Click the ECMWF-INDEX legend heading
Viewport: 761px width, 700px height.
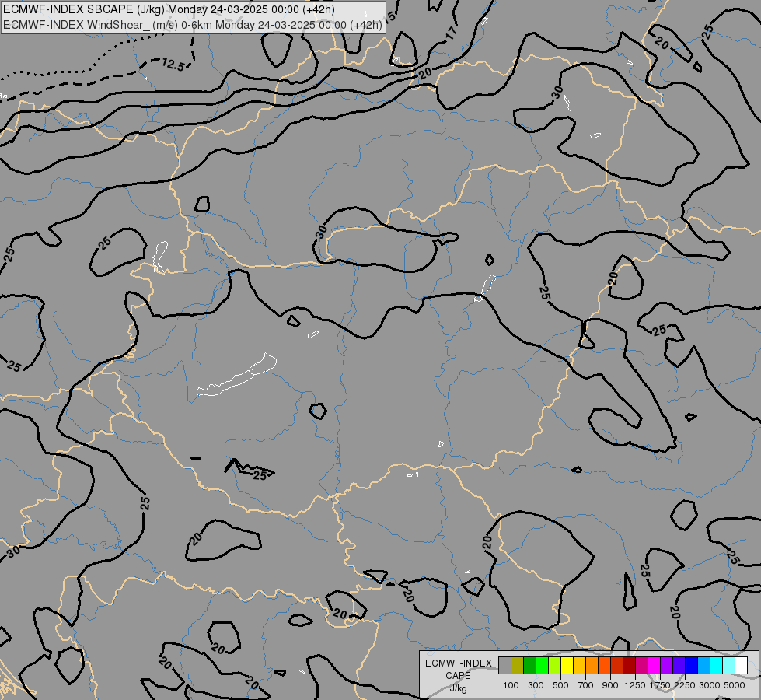point(458,663)
